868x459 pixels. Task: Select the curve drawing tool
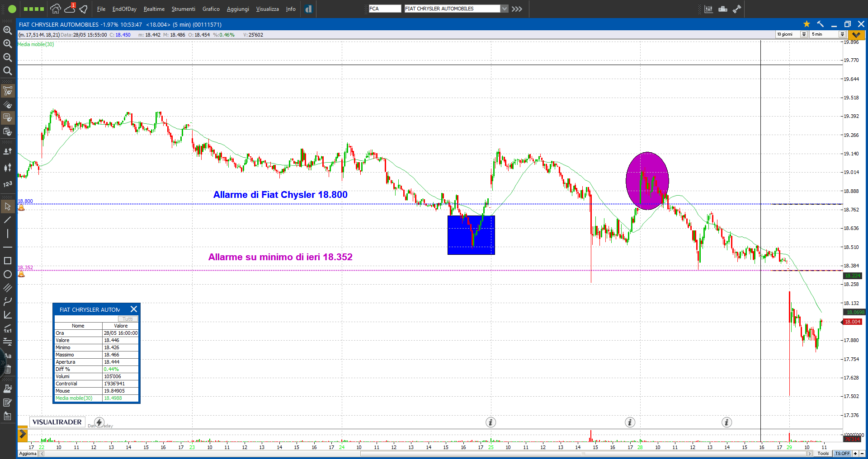tap(8, 301)
